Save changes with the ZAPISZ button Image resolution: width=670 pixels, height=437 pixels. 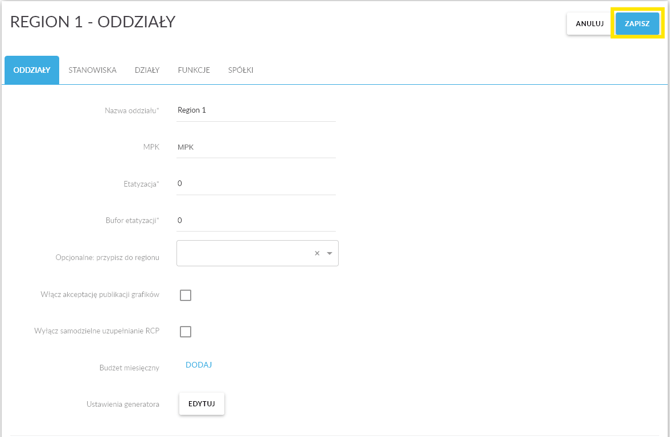click(637, 24)
